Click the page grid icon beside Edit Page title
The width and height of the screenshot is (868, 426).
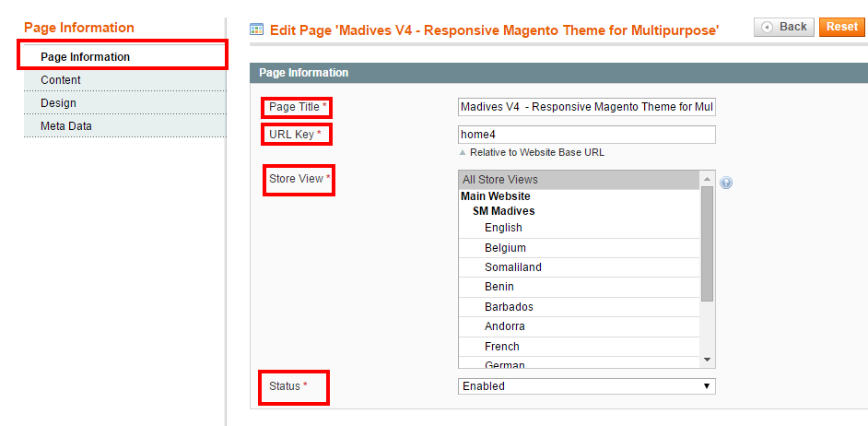[256, 30]
